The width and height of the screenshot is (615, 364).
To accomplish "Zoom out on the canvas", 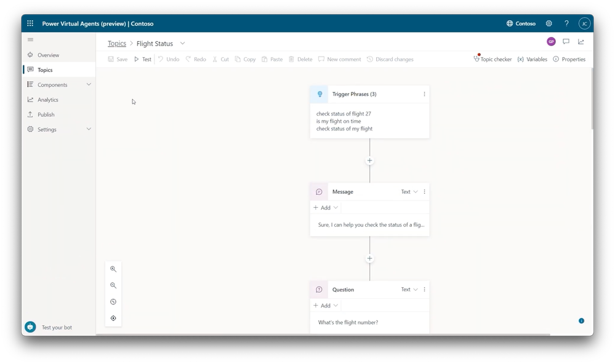I will (113, 286).
